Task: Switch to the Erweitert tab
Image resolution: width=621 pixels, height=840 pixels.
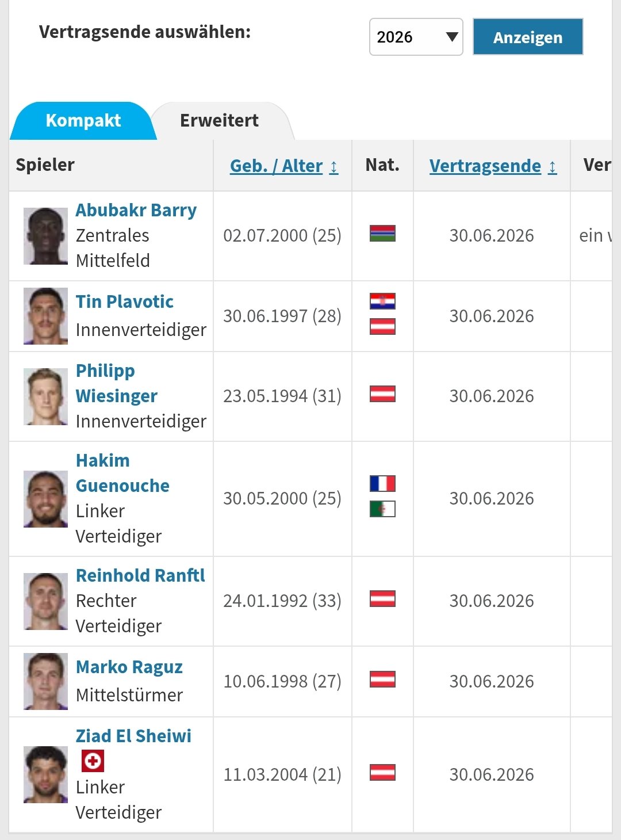Action: click(219, 121)
